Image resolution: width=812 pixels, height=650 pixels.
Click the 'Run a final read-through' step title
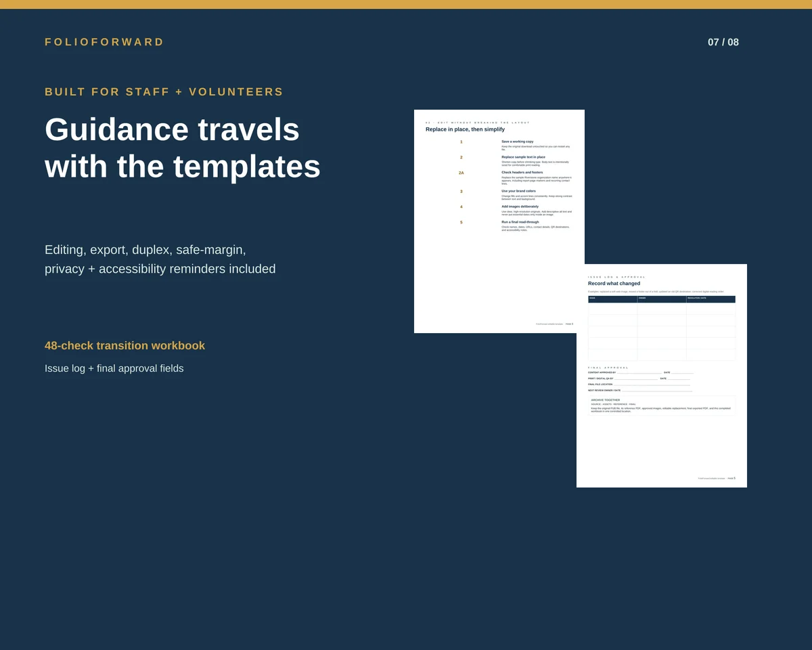[520, 222]
